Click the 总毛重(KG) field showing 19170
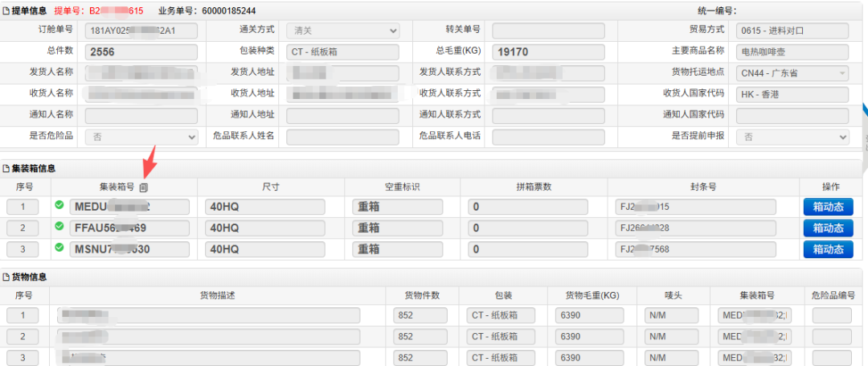This screenshot has width=868, height=366. pos(549,52)
